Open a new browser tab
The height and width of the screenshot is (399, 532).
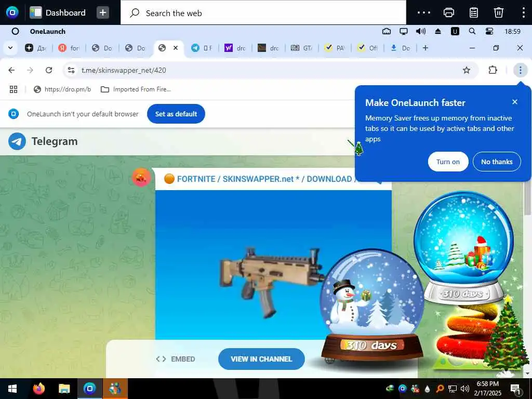pos(425,48)
